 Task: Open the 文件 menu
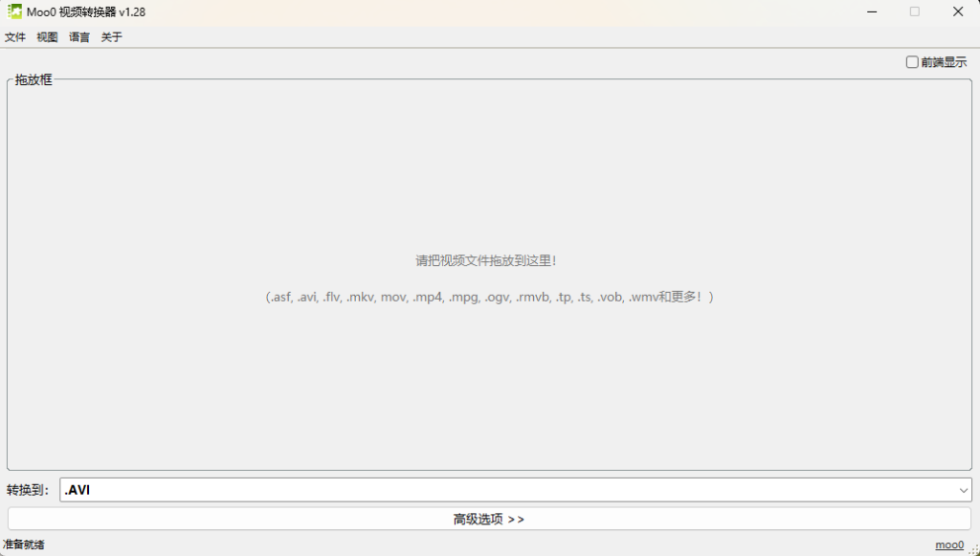[15, 36]
